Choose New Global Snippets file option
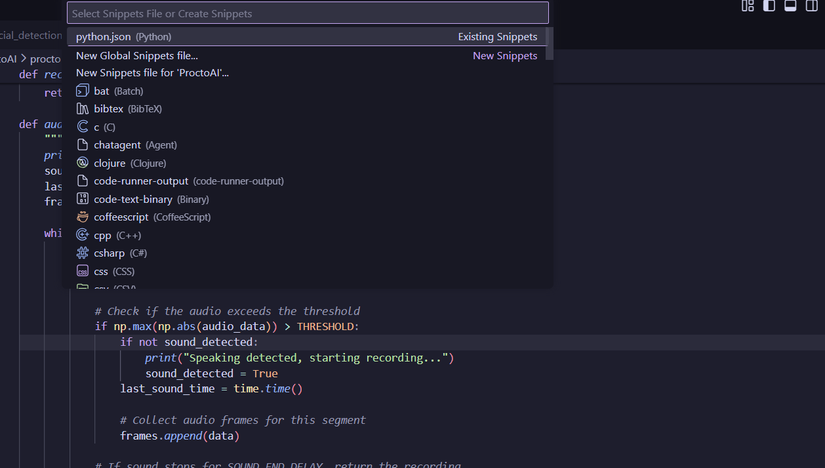This screenshot has height=468, width=825. click(308, 55)
